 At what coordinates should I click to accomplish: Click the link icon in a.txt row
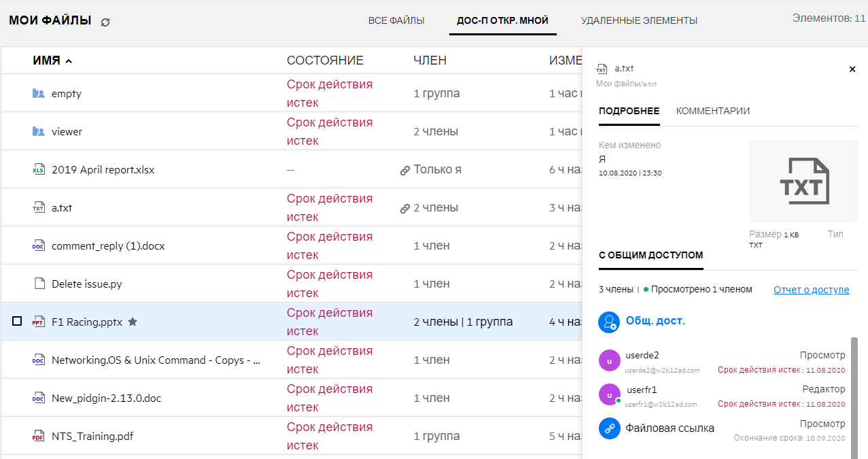coord(404,209)
